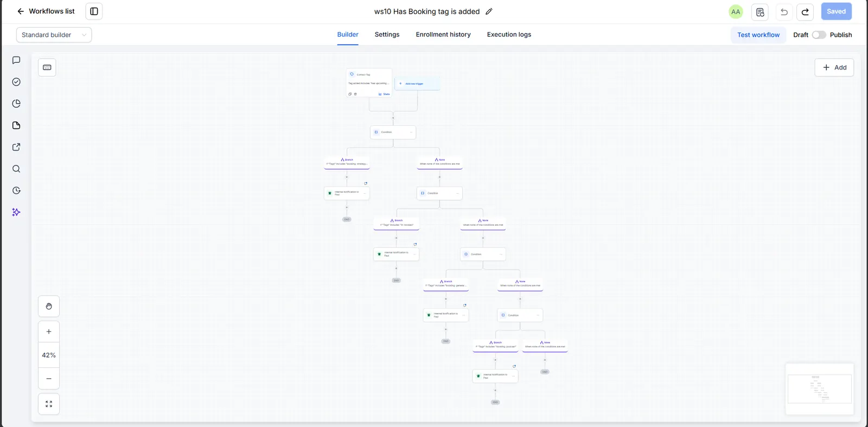Image resolution: width=868 pixels, height=427 pixels.
Task: Click the 42% zoom level indicator
Action: pyautogui.click(x=49, y=355)
